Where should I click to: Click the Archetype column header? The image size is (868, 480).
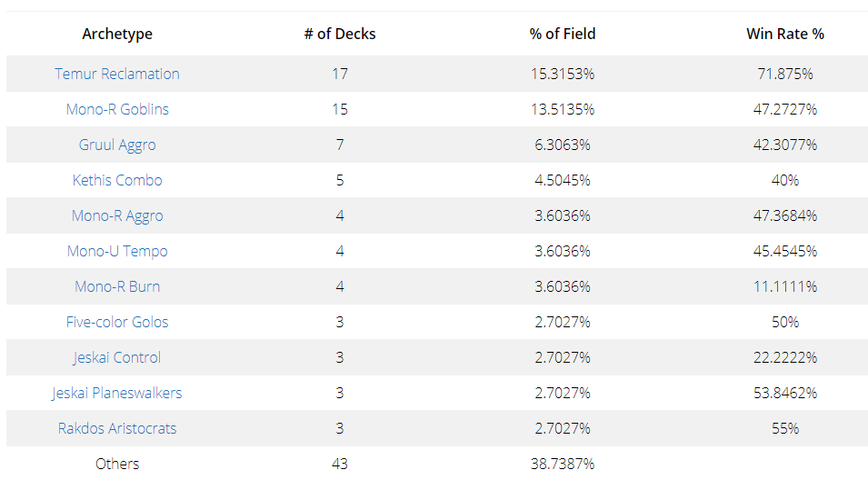117,34
